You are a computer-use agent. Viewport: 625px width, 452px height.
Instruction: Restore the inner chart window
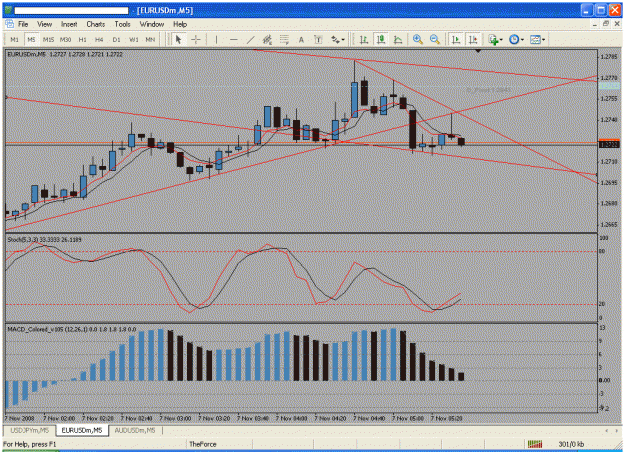[605, 24]
